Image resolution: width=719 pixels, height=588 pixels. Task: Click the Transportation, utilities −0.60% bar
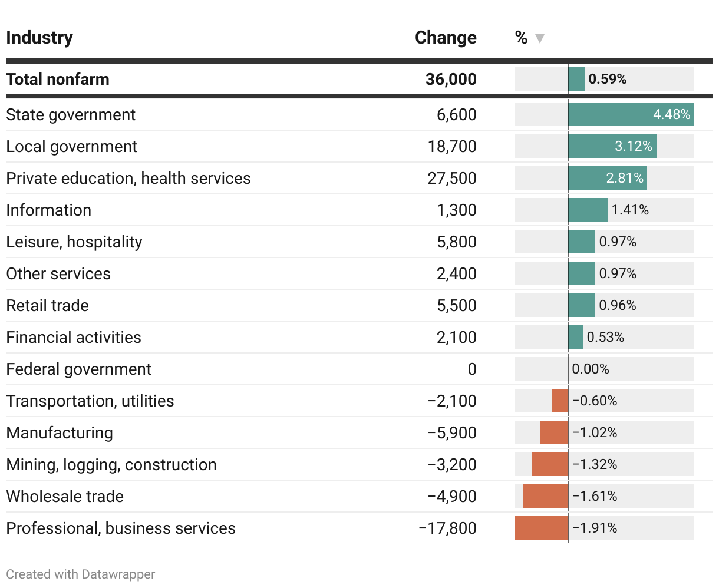[560, 401]
